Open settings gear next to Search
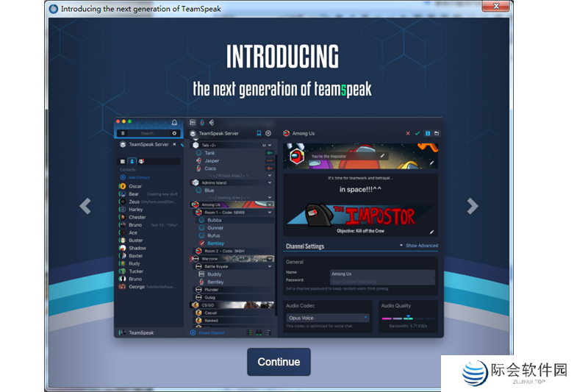Image resolution: width=588 pixels, height=392 pixels. coord(174,133)
